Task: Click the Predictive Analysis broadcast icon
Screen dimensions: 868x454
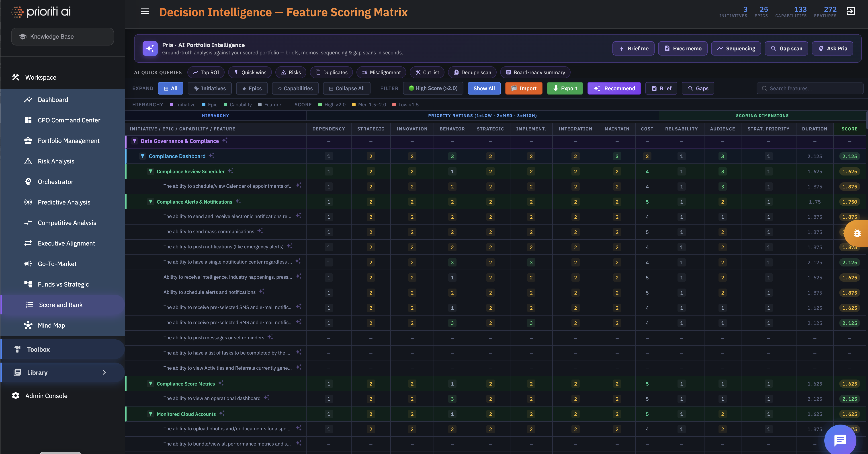Action: pyautogui.click(x=28, y=202)
